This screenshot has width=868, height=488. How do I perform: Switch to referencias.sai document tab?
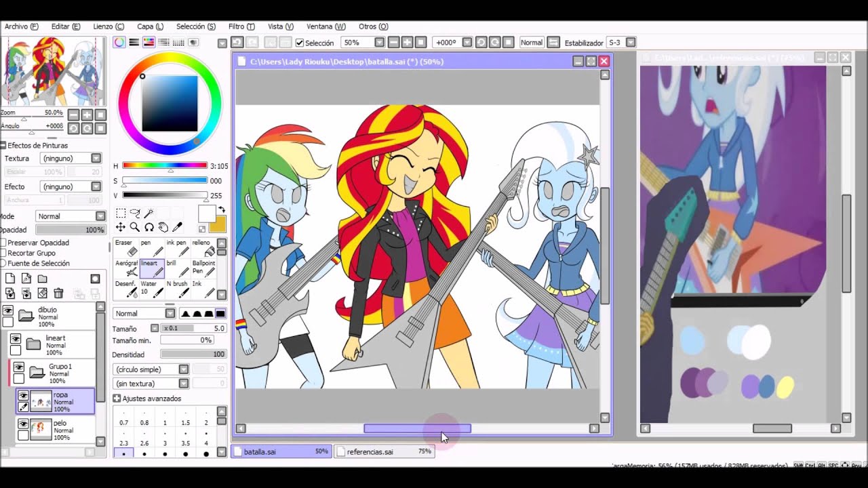pos(384,451)
